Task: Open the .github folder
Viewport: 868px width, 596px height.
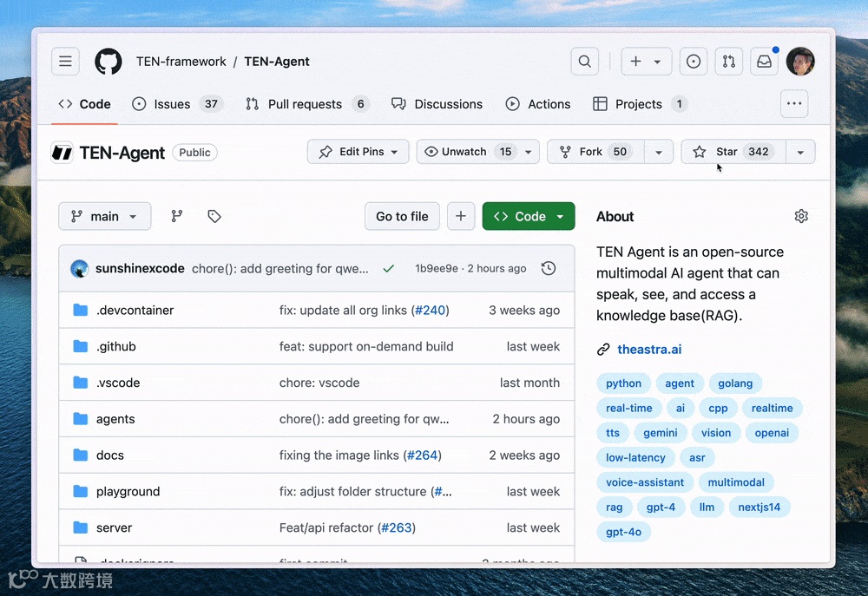Action: tap(116, 346)
